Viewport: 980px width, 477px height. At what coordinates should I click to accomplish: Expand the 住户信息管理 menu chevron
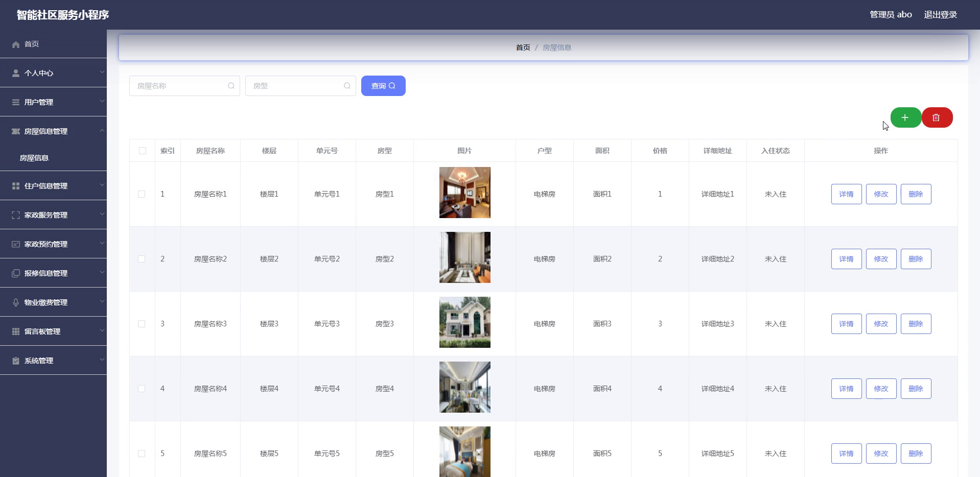pyautogui.click(x=102, y=185)
